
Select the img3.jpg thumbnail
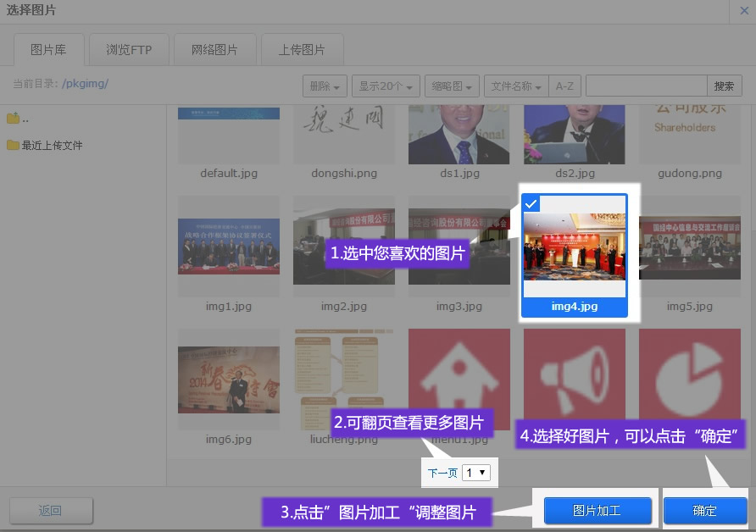click(x=459, y=247)
